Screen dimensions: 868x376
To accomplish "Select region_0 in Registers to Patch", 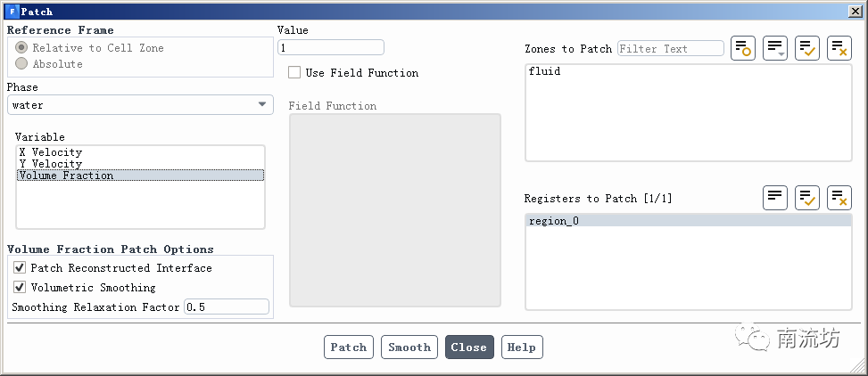I will point(554,221).
